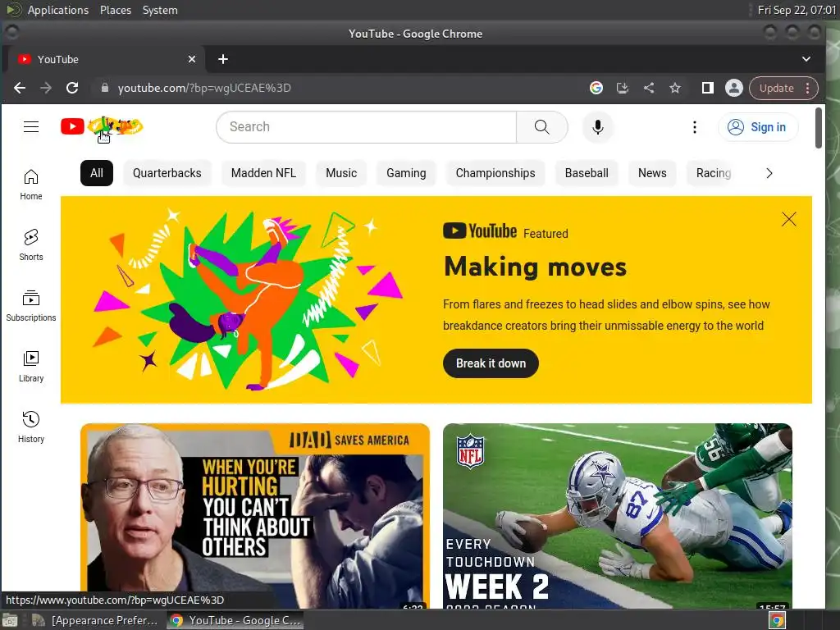
Task: Go to Subscriptions in the sidebar
Action: point(31,306)
